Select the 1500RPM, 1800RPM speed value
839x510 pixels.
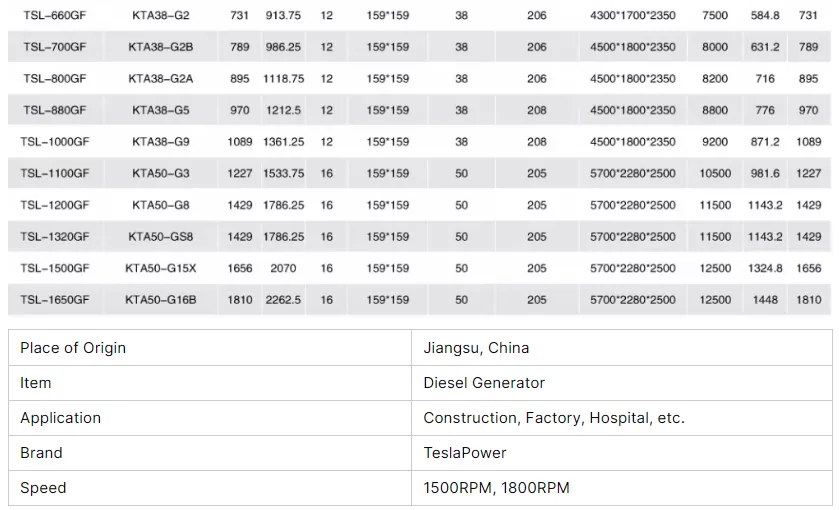(496, 488)
